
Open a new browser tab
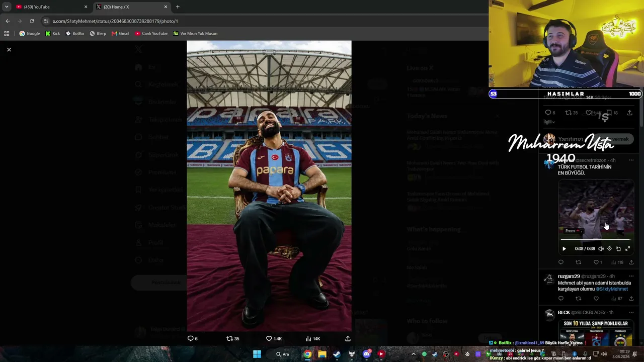[x=178, y=7]
